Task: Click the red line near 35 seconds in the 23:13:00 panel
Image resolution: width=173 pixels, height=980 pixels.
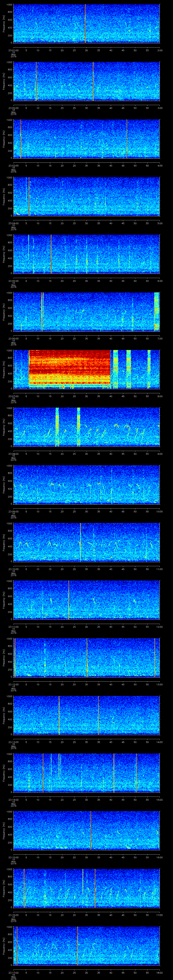Action: 98,715
